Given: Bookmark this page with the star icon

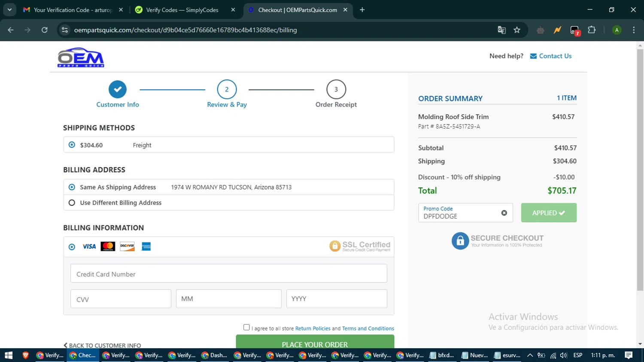Looking at the screenshot, I should [517, 30].
